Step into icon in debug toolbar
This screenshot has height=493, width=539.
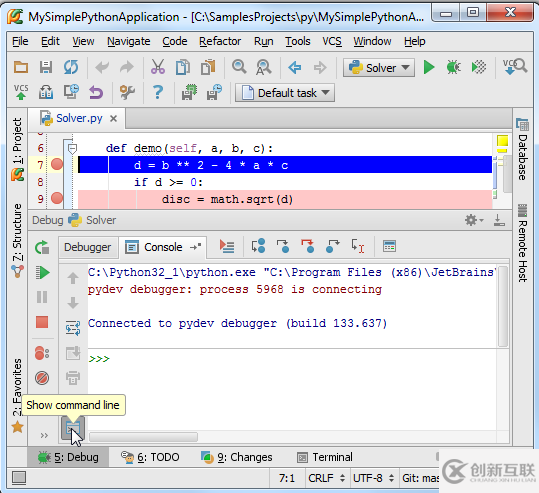pyautogui.click(x=283, y=246)
